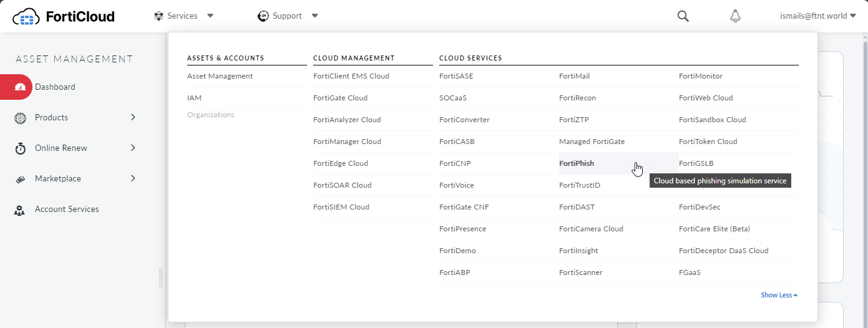Select FortiDeceptor DaaS Cloud service
This screenshot has height=328, width=868.
click(x=724, y=251)
